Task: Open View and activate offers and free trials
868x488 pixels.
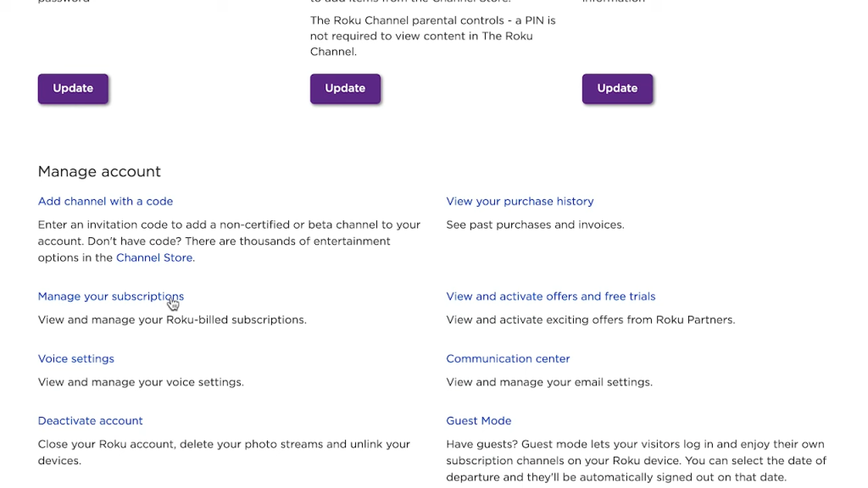Action: 550,297
